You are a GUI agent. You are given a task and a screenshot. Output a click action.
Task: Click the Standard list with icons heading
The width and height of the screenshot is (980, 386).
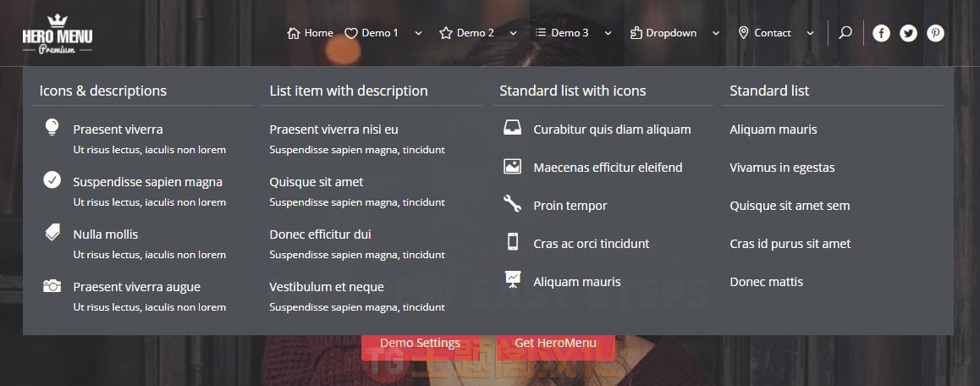(x=572, y=91)
